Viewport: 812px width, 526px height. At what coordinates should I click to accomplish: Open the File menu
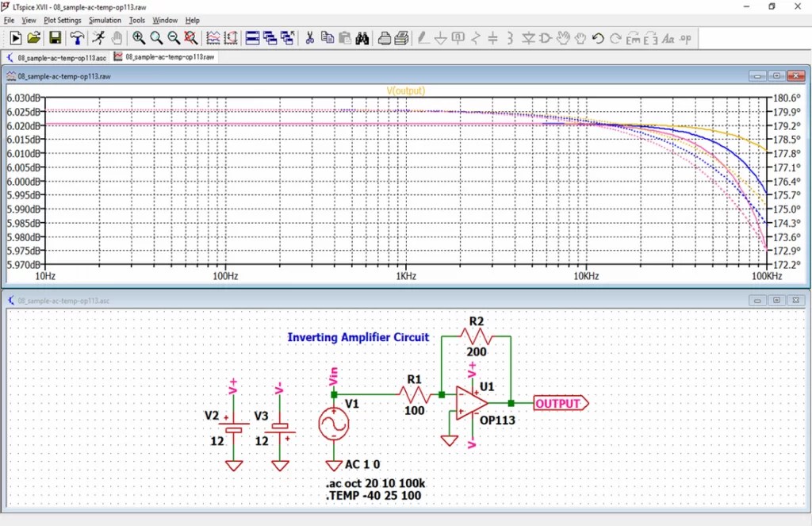click(x=10, y=20)
